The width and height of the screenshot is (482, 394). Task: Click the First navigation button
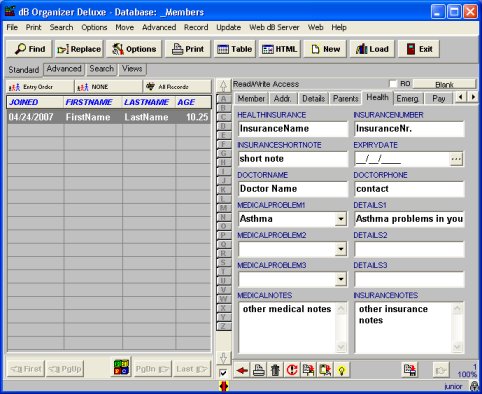point(26,369)
